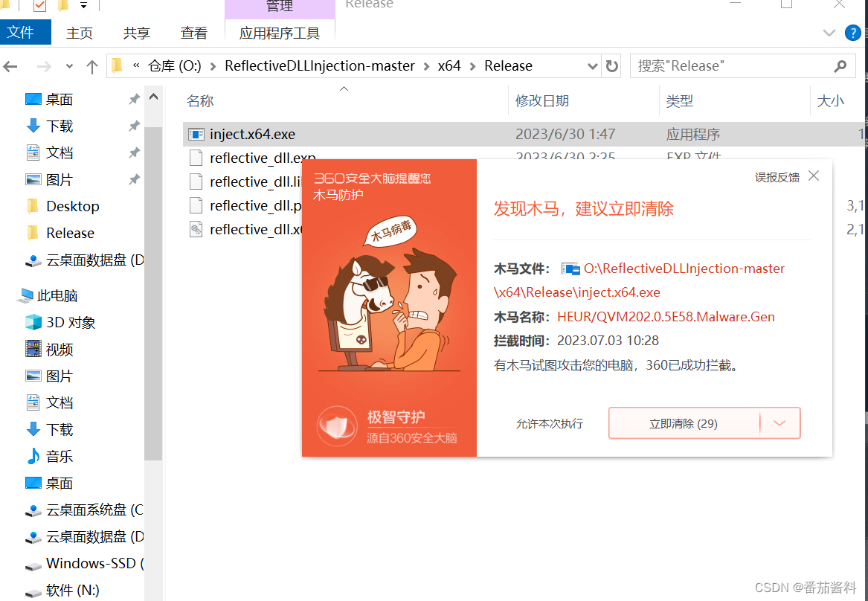Click 允许本次执行 in the alert
Viewport: 868px width, 601px height.
(x=549, y=424)
